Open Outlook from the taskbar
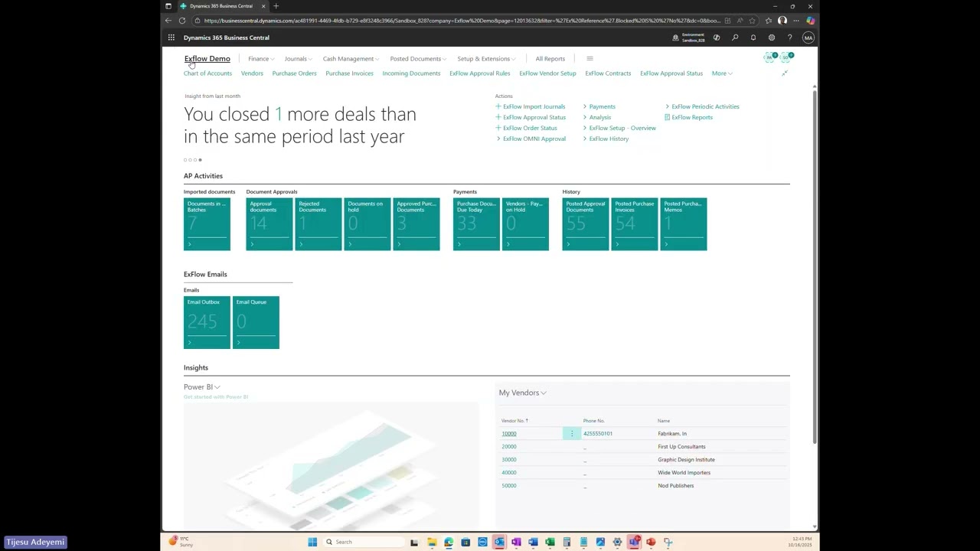The image size is (980, 551). [x=499, y=542]
